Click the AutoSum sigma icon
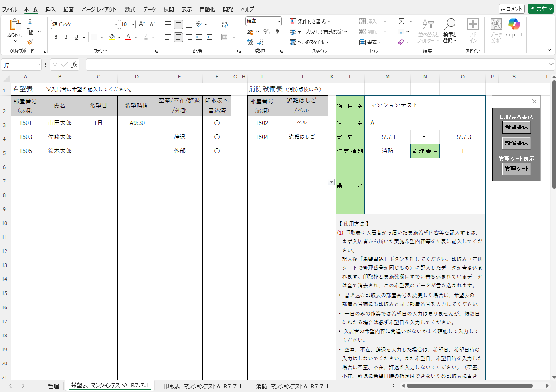Viewport: 556px width, 392px height. (401, 21)
